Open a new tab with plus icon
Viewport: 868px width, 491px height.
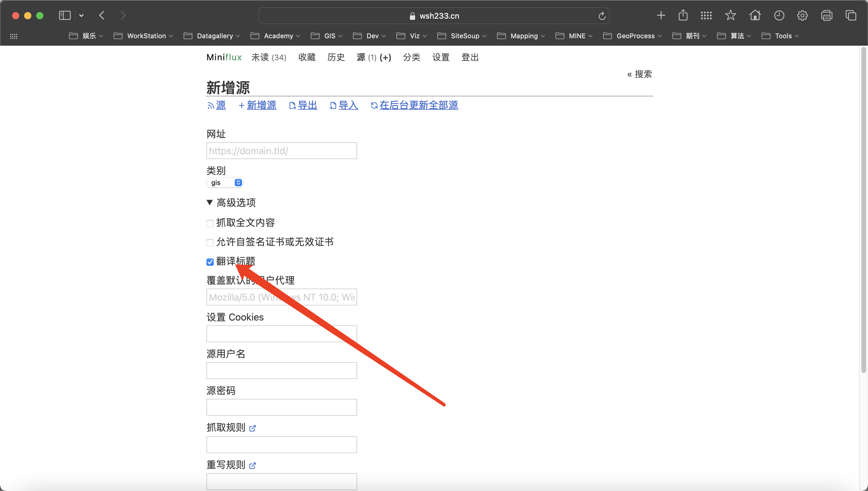click(x=661, y=15)
